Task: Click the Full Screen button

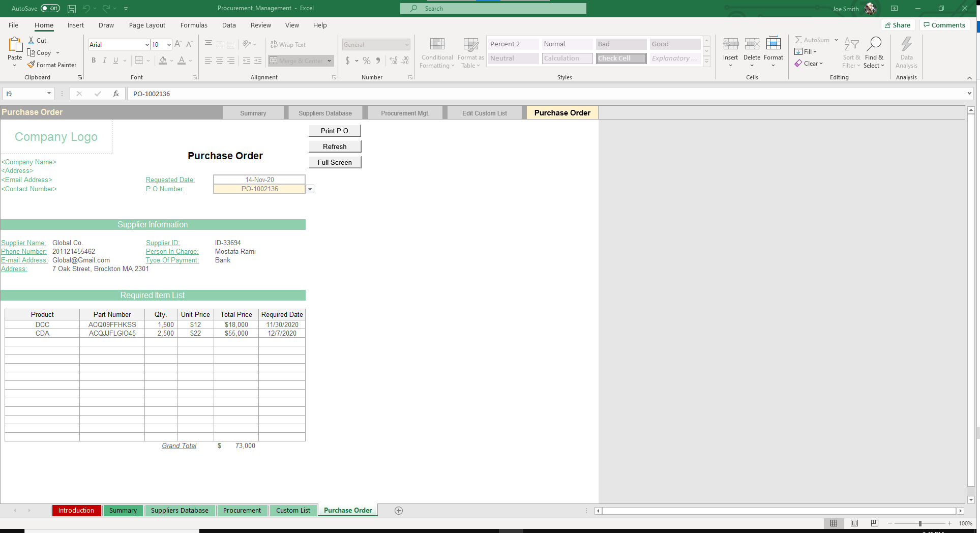Action: click(x=335, y=162)
